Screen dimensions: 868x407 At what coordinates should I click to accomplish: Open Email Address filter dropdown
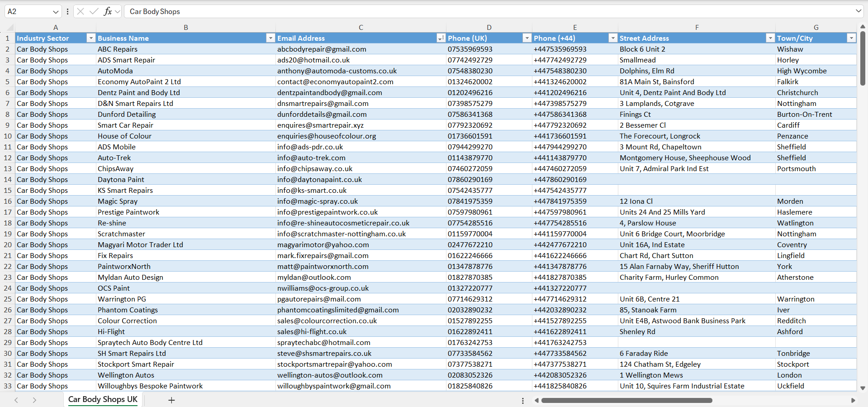pyautogui.click(x=441, y=38)
